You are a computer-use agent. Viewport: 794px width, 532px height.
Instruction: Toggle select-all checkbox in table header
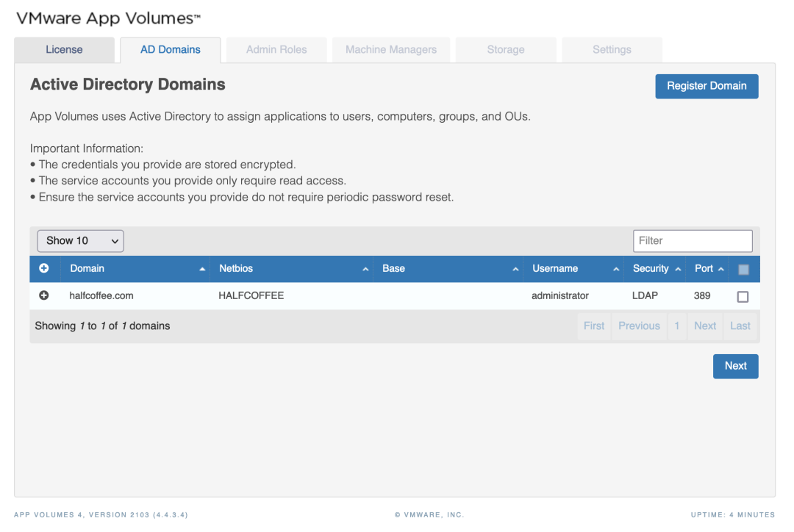coord(743,270)
